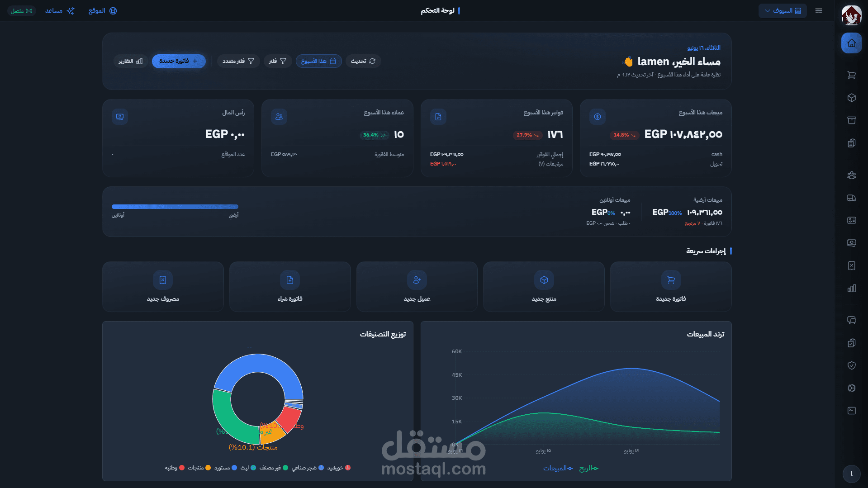Screen dimensions: 868x488
Task: Click the تحديث refresh button
Action: pyautogui.click(x=363, y=61)
